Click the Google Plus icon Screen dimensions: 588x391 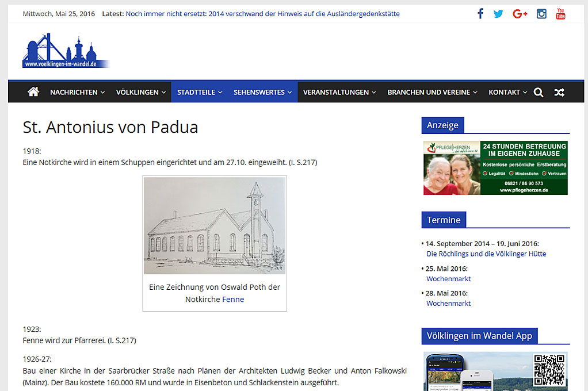(520, 14)
